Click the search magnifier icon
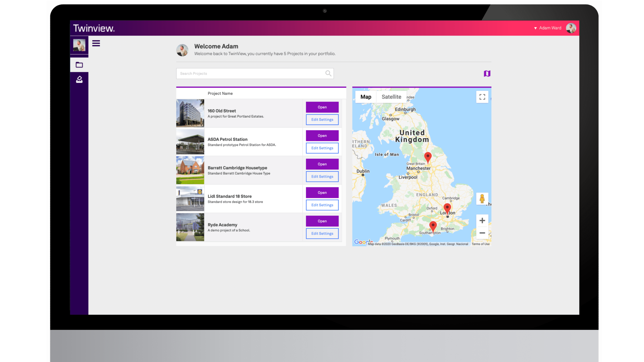This screenshot has width=644, height=362. 328,73
